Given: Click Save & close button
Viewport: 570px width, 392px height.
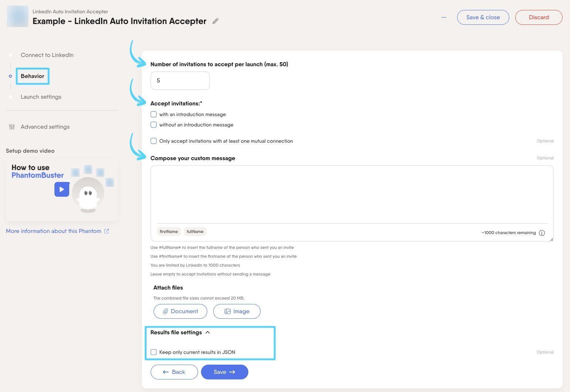Looking at the screenshot, I should point(483,17).
